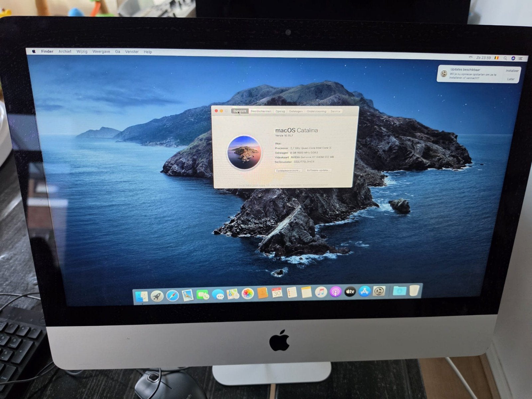532x399 pixels.
Task: Open Calendar showing 30 in Dock
Action: pyautogui.click(x=277, y=293)
